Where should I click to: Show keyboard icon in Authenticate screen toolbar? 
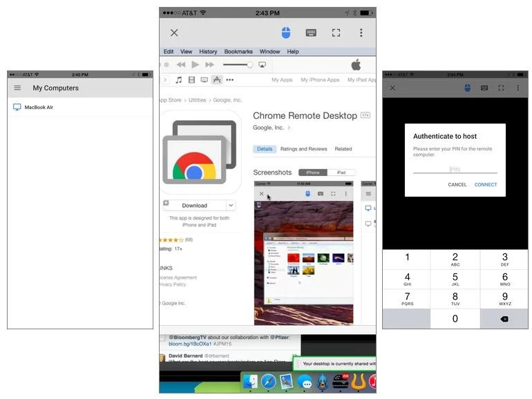point(484,88)
